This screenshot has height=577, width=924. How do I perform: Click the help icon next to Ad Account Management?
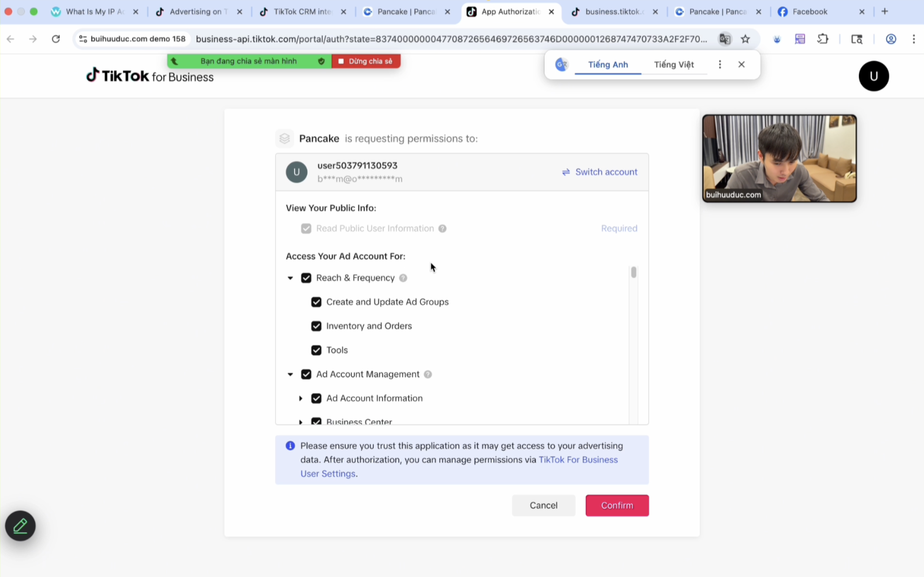coord(428,374)
